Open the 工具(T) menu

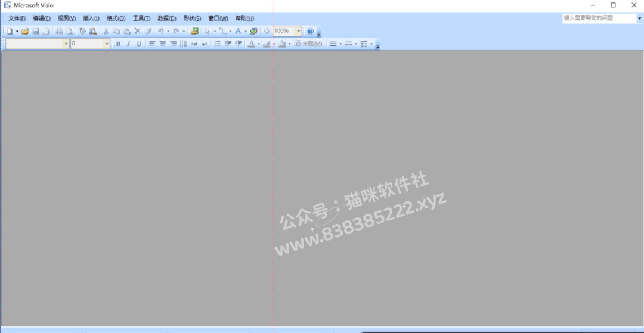(142, 18)
